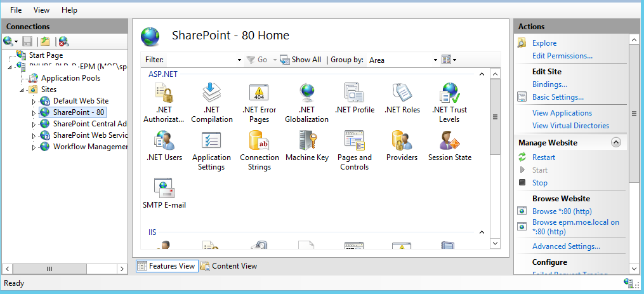
Task: Select SharePoint - 80 site in tree
Action: tap(79, 112)
